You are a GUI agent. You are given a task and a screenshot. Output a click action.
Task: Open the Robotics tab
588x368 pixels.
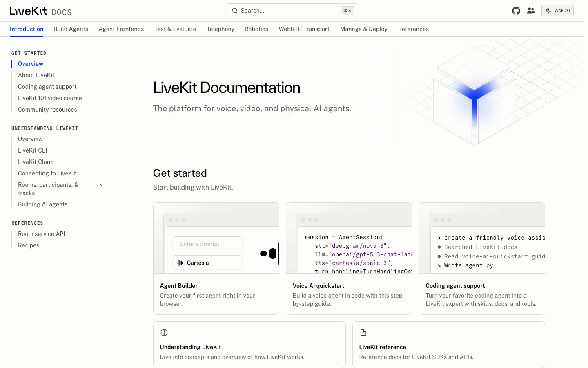[x=256, y=29]
